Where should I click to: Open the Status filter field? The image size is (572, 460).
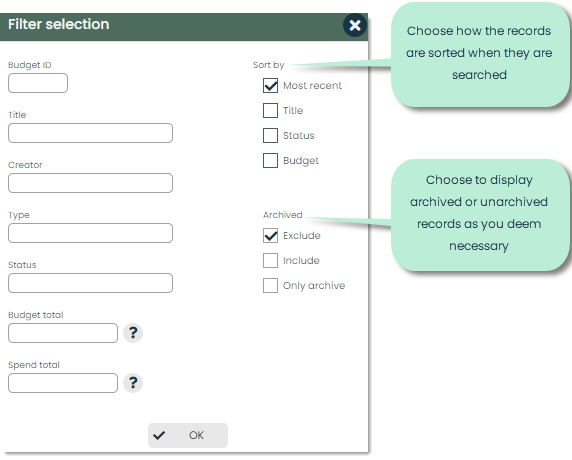click(x=90, y=283)
